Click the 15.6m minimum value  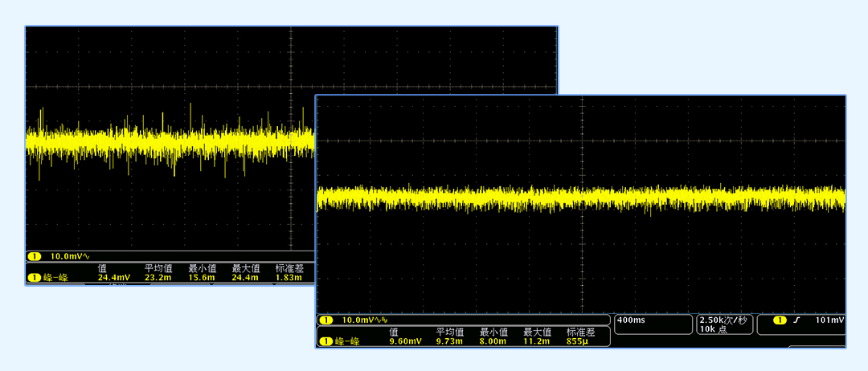[202, 278]
